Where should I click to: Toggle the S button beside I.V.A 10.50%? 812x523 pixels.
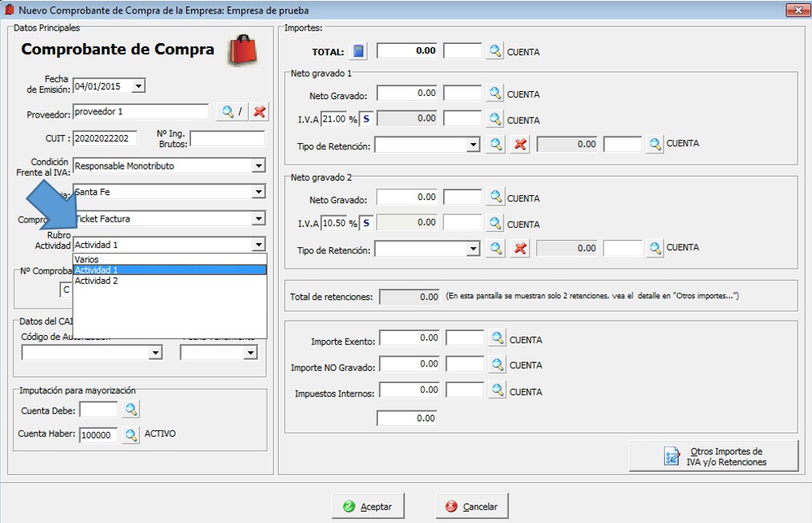point(366,223)
